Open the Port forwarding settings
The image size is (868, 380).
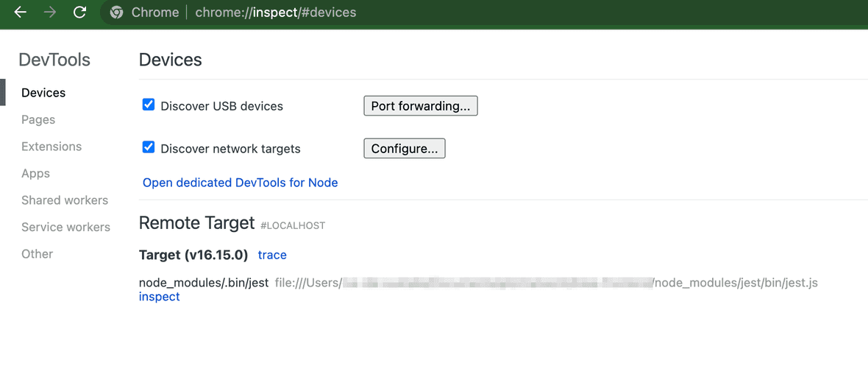[x=420, y=106]
